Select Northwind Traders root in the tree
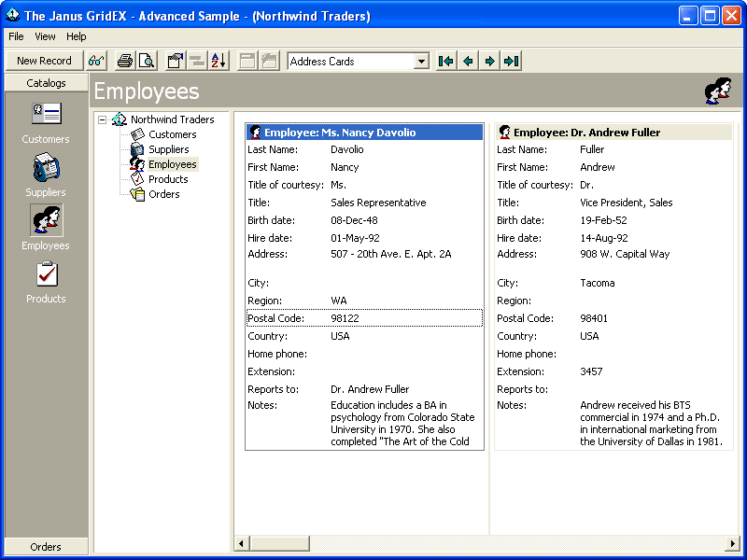 point(173,119)
